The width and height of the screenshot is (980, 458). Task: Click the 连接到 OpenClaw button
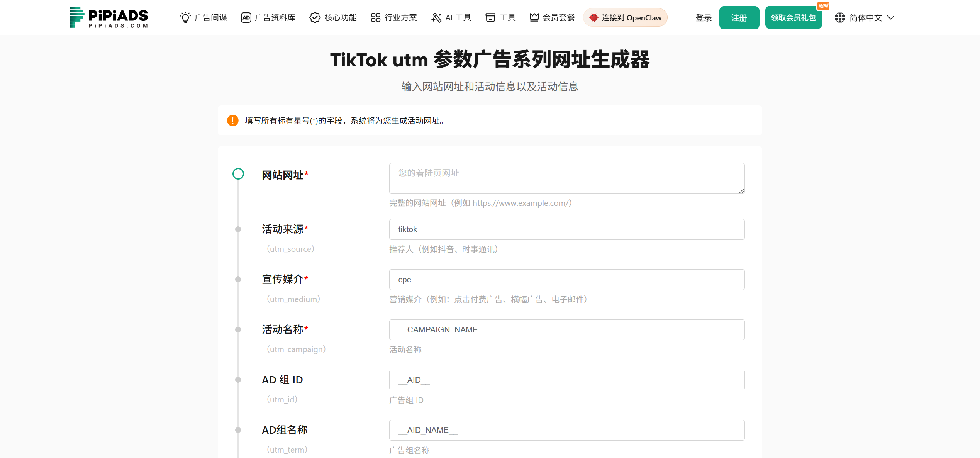click(625, 17)
